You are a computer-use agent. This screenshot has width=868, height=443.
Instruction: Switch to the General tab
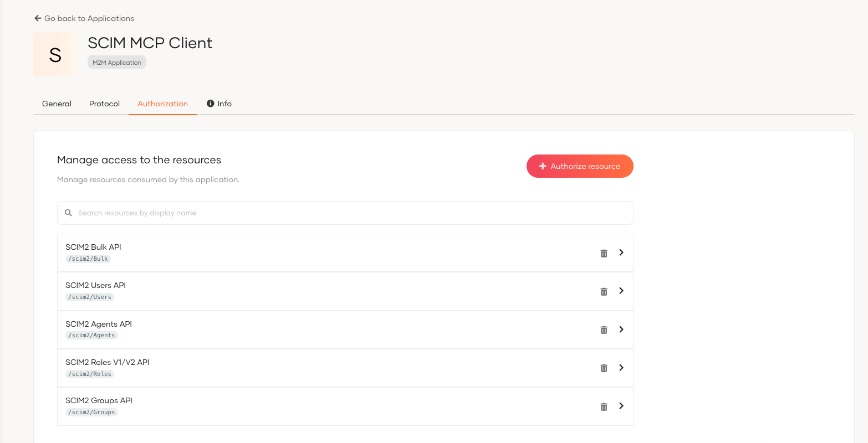coord(57,104)
